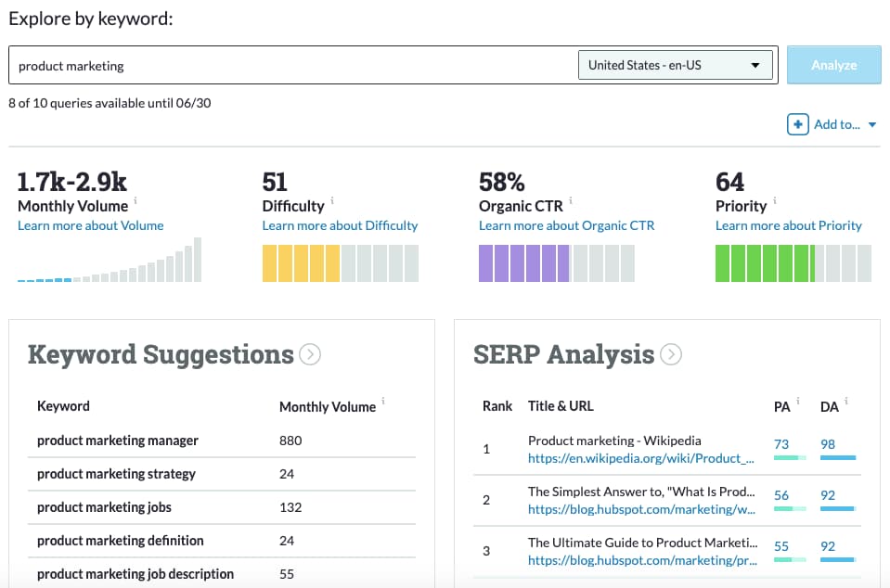The image size is (890, 588).
Task: Click info icon beside Priority
Action: (x=775, y=200)
